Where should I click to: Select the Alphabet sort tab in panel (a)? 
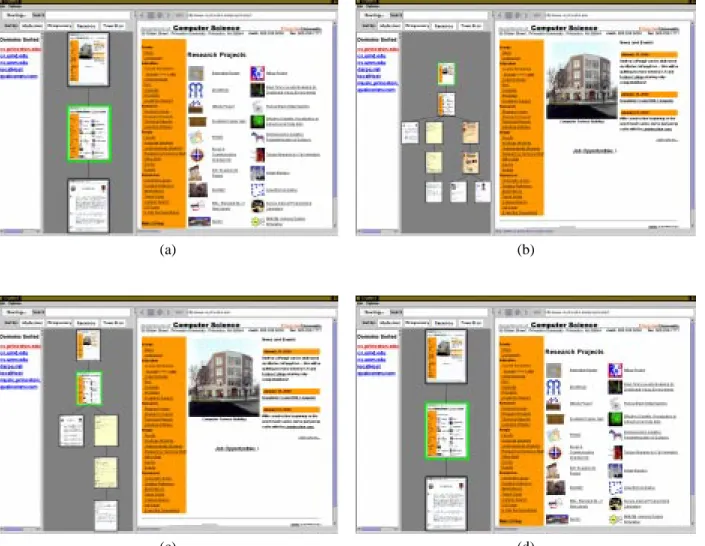tap(32, 26)
